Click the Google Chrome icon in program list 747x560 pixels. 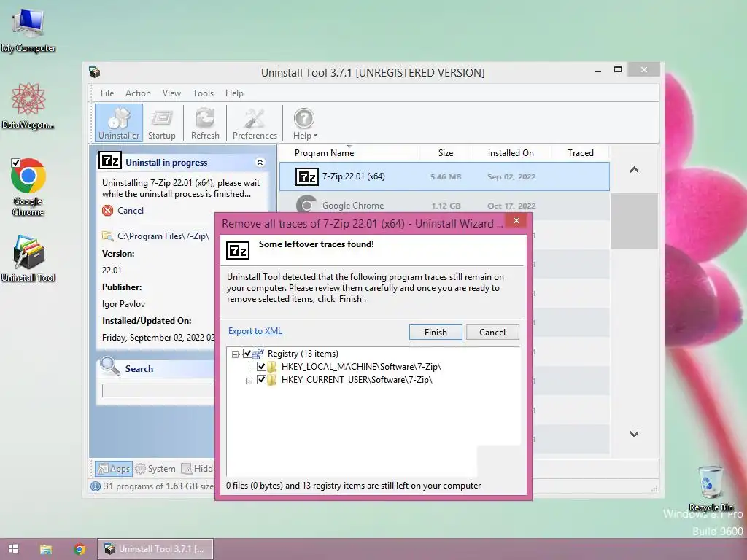(x=306, y=205)
